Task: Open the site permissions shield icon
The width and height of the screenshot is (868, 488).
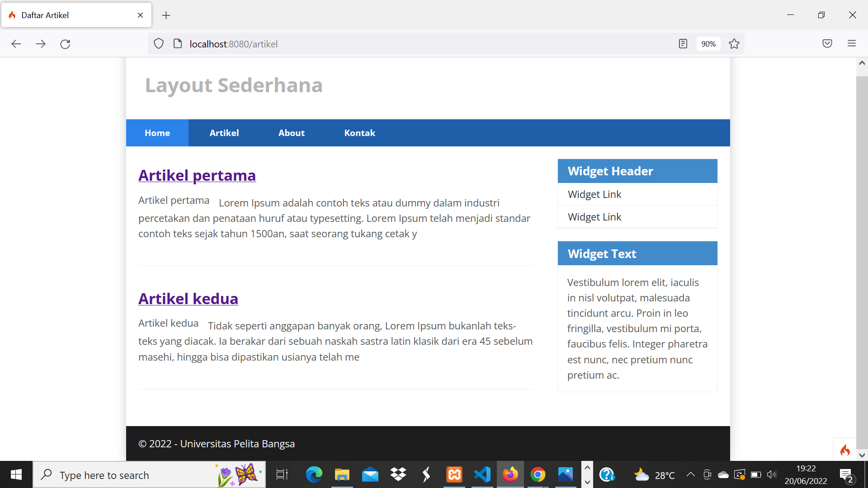Action: point(158,43)
